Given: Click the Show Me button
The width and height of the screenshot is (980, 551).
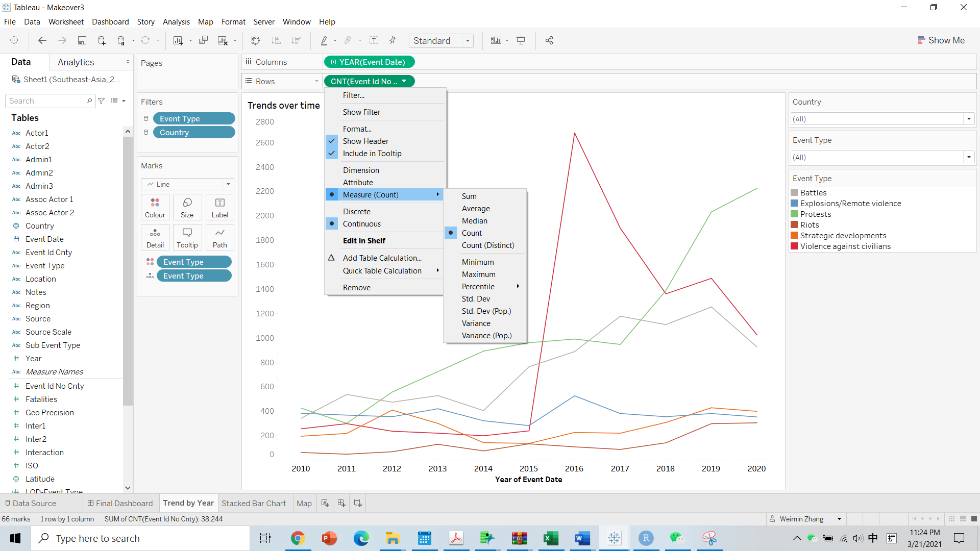Looking at the screenshot, I should (941, 40).
